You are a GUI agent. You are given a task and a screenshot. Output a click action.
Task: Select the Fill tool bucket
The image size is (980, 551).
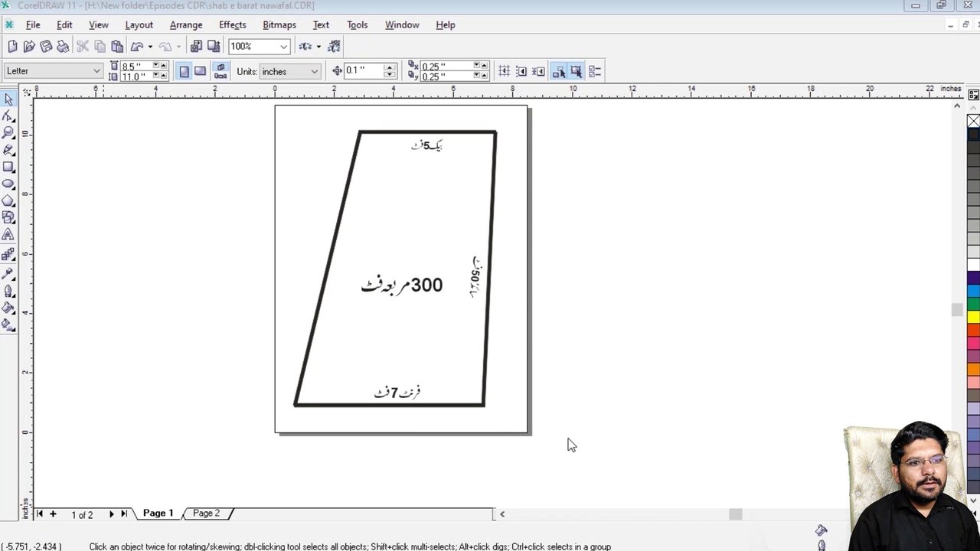tap(8, 308)
